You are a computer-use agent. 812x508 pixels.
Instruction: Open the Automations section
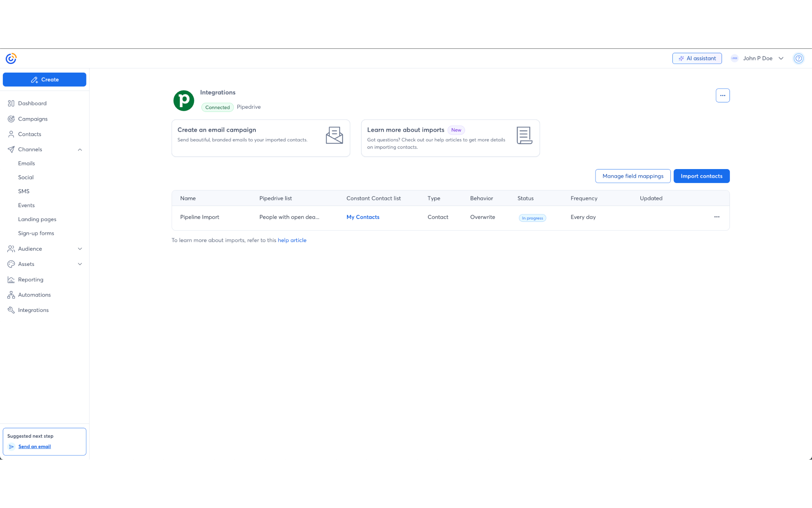[34, 294]
